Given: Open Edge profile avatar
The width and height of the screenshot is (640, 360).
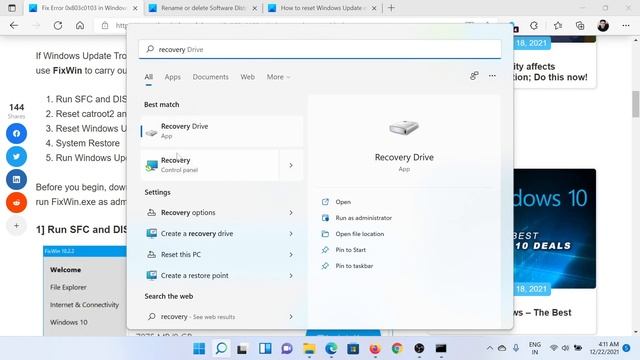Looking at the screenshot, I should tap(603, 26).
